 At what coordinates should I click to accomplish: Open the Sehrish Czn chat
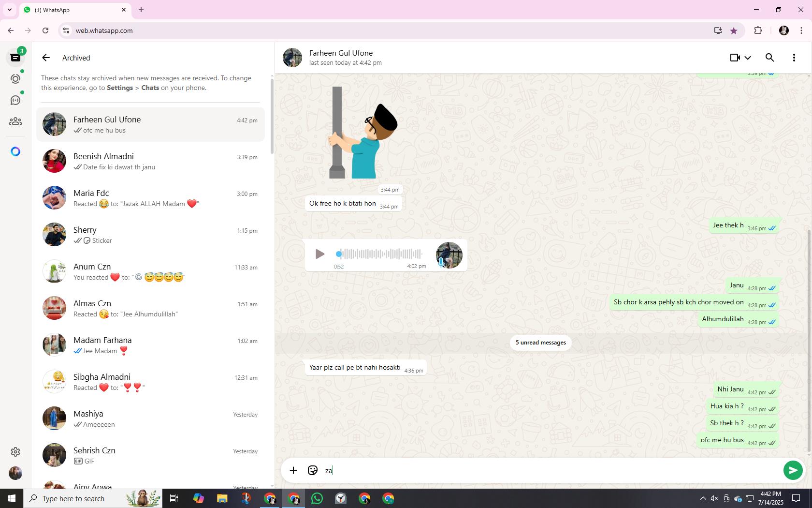(151, 455)
